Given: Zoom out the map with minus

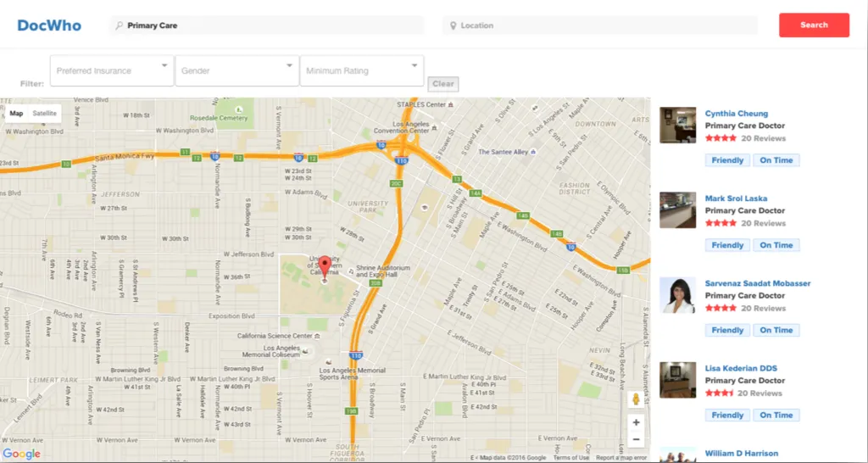Looking at the screenshot, I should pyautogui.click(x=636, y=440).
